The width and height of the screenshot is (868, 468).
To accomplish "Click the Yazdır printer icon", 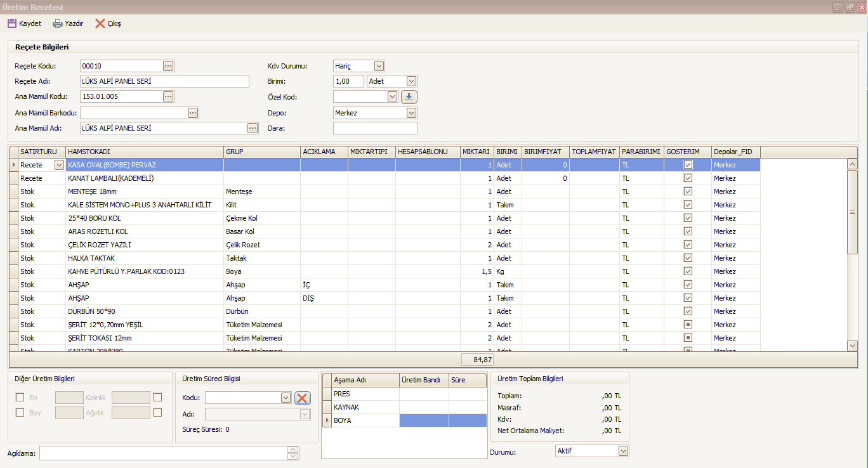I will [58, 23].
